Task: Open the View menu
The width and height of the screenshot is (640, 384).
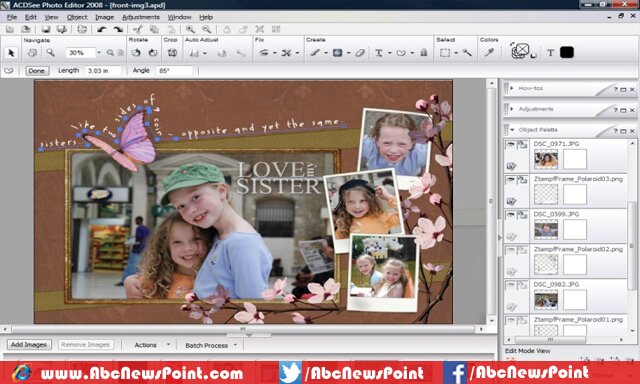Action: pos(51,17)
